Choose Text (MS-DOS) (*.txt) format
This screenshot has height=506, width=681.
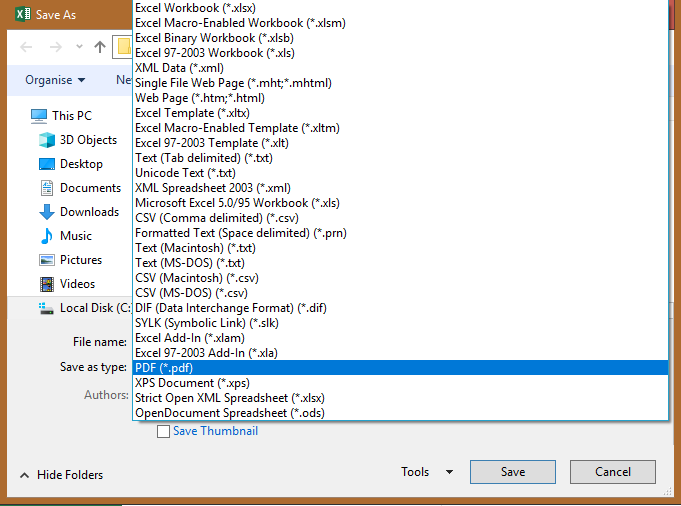pyautogui.click(x=400, y=263)
